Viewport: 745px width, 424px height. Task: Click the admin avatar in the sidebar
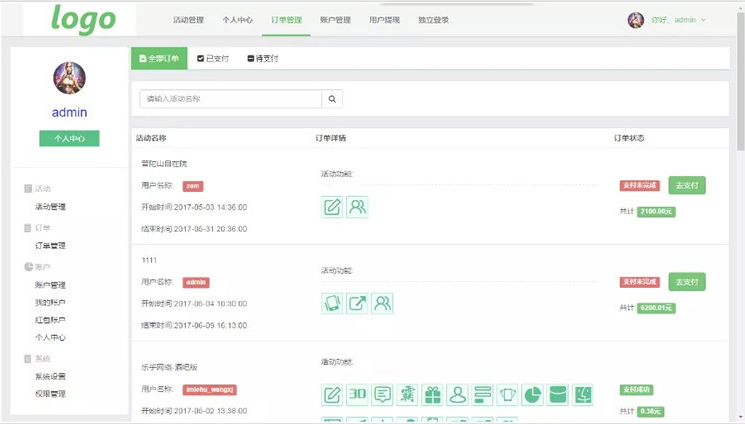click(69, 78)
